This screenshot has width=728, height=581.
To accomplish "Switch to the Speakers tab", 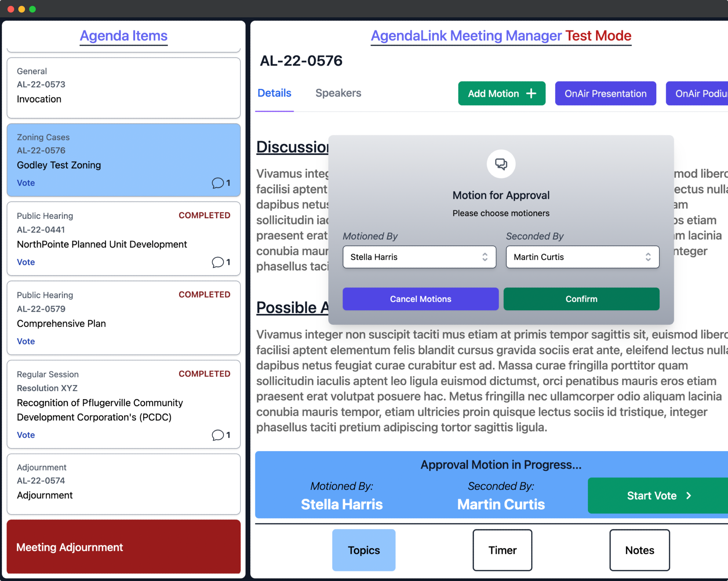I will coord(338,93).
